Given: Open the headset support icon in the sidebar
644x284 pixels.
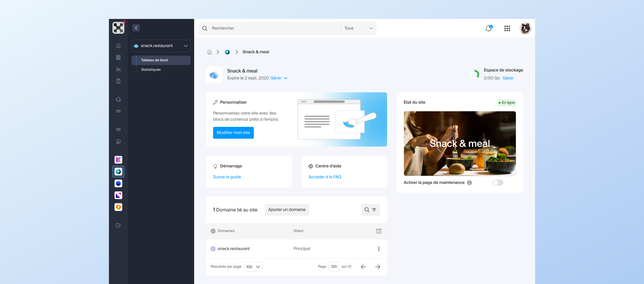Looking at the screenshot, I should [x=118, y=99].
